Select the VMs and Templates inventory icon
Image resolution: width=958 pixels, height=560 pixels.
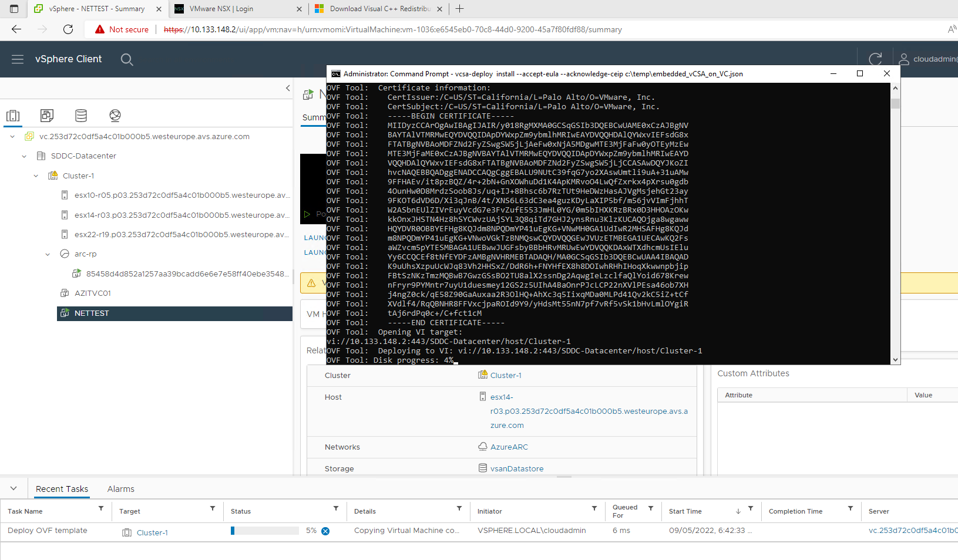[47, 116]
